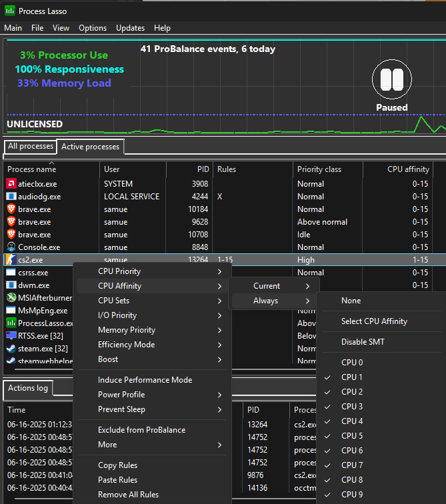Click the dwm.exe process icon

pyautogui.click(x=11, y=285)
